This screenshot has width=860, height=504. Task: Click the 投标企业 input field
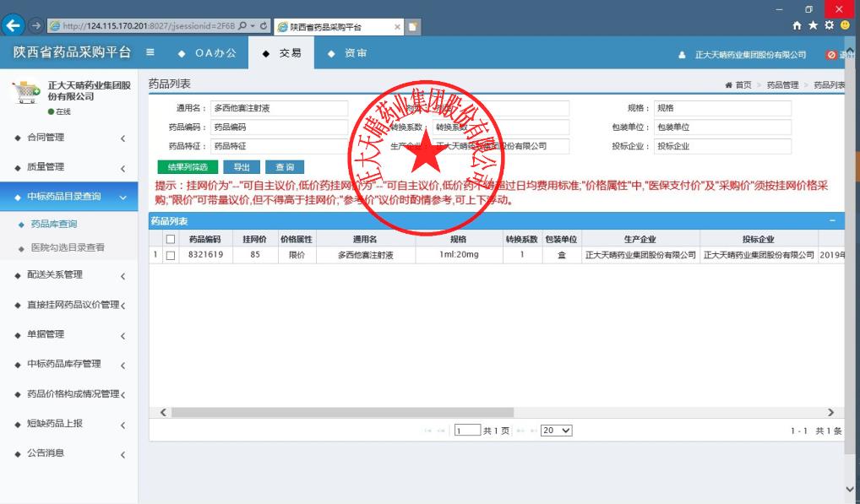point(722,146)
